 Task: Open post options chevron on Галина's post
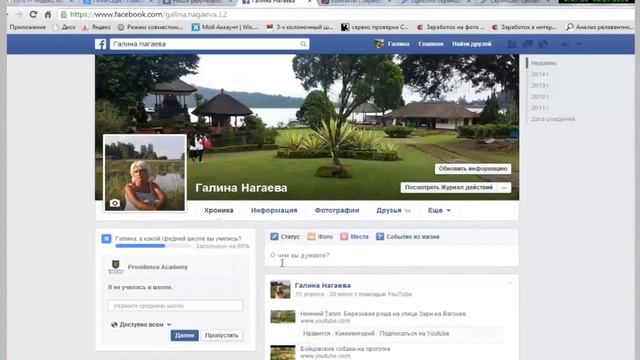click(x=510, y=283)
